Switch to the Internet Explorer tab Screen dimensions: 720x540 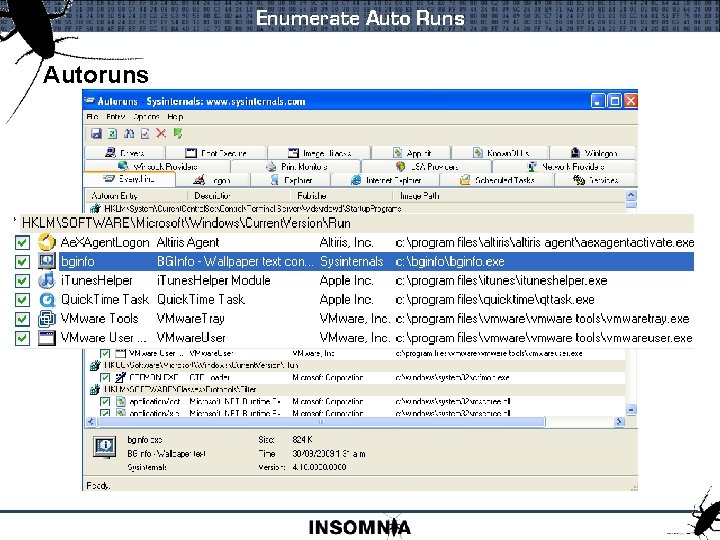point(386,180)
